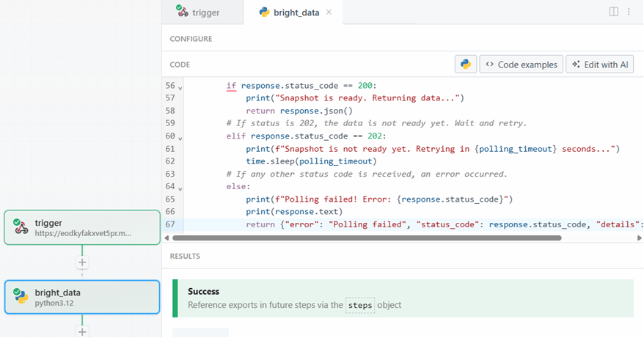The width and height of the screenshot is (644, 338).
Task: Click the RESULTS section header
Action: [x=185, y=256]
